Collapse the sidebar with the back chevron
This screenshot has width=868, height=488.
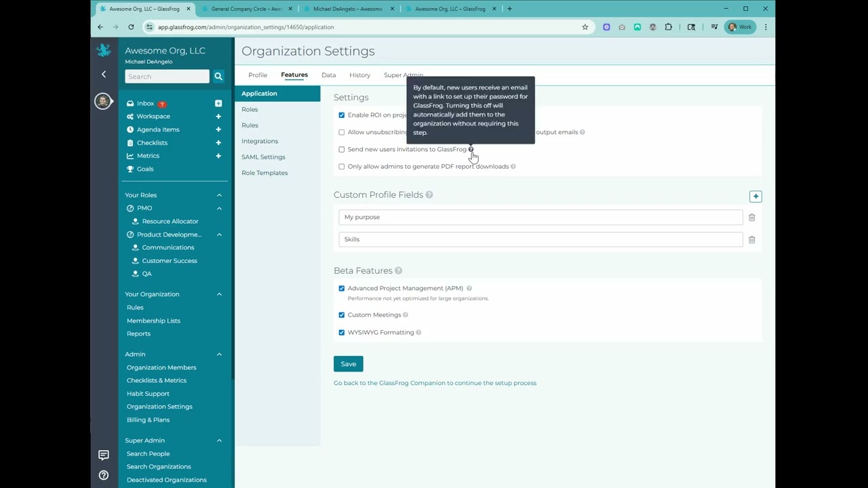[104, 74]
